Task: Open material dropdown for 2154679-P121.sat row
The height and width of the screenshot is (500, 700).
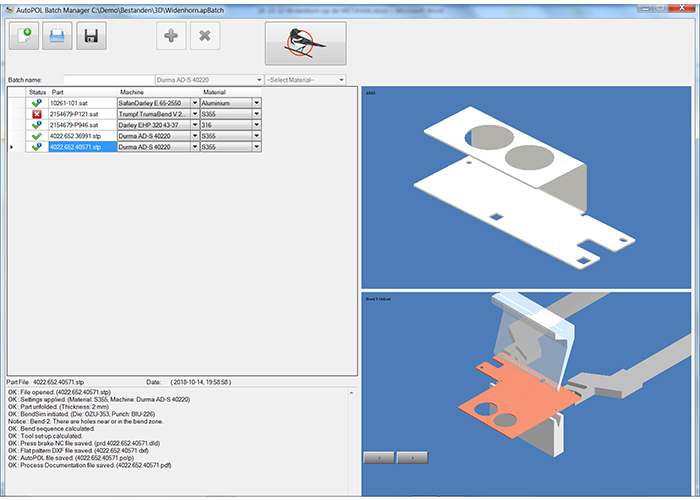Action: (x=256, y=114)
